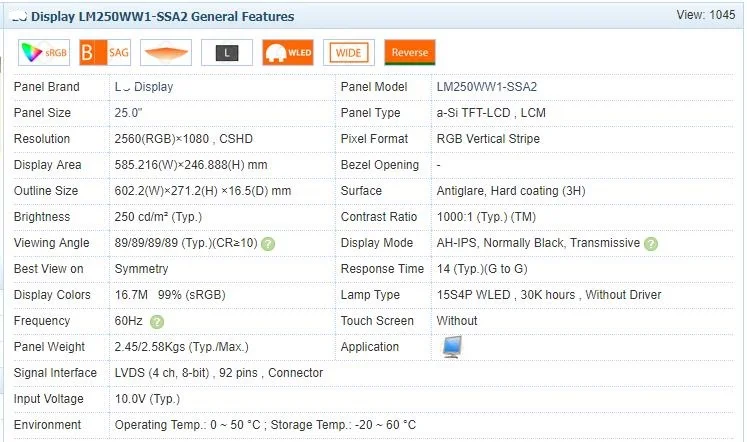
Task: Click the LM250WW1-SSA2 panel model value
Action: 486,87
